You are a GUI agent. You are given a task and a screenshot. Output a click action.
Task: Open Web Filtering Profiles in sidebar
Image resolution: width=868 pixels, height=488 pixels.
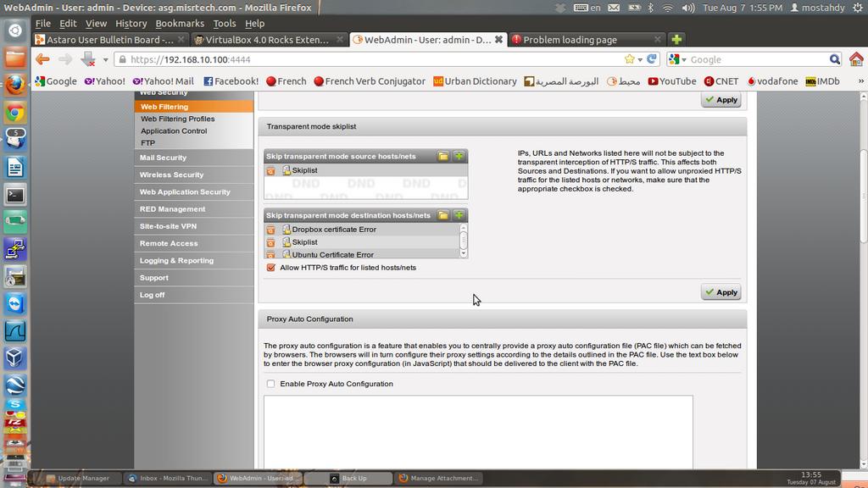(178, 119)
